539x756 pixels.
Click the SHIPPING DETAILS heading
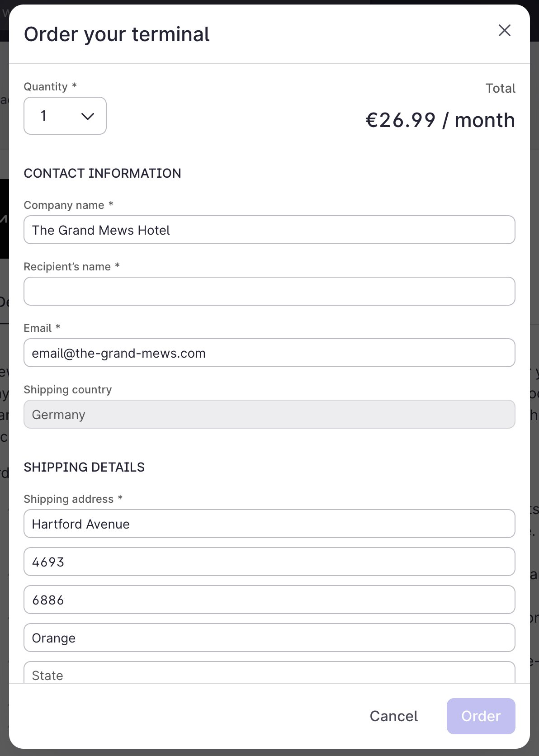click(x=85, y=467)
